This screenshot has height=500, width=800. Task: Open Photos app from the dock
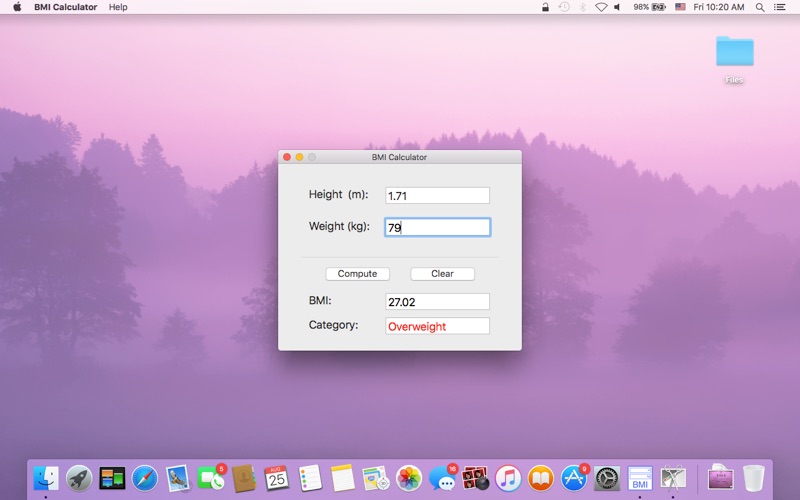(409, 479)
